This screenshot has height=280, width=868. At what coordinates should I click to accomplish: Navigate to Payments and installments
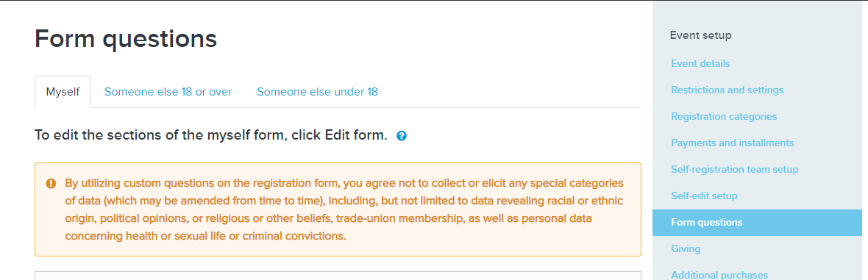[733, 143]
